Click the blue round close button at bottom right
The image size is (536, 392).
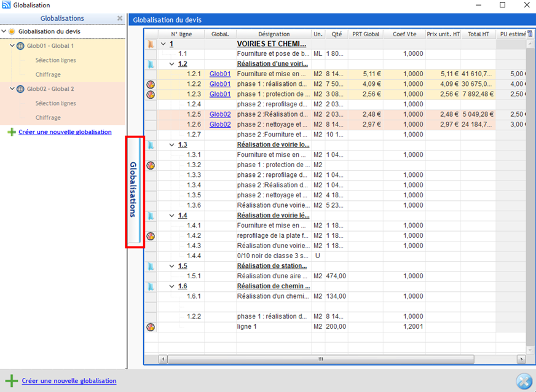(x=524, y=381)
